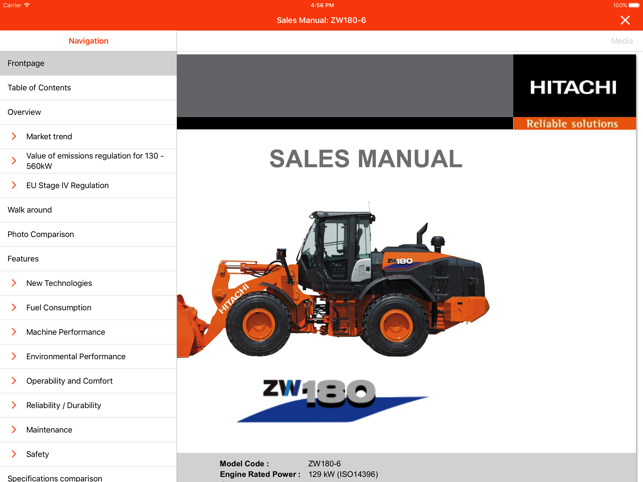Screen dimensions: 643x482
Task: Expand Reliability / Durability chevron
Action: 14,405
